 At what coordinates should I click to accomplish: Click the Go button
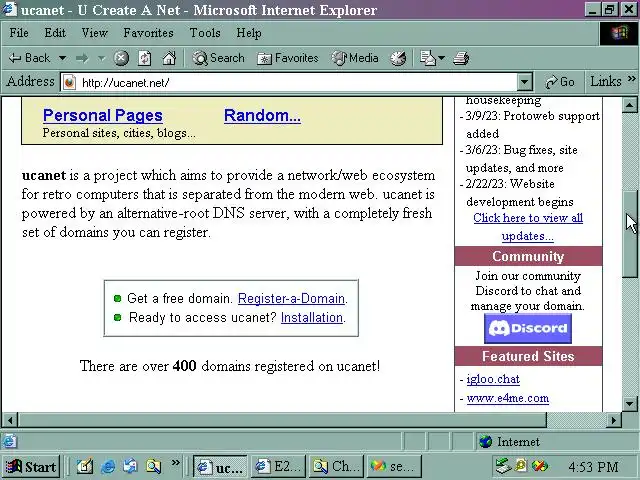(560, 82)
